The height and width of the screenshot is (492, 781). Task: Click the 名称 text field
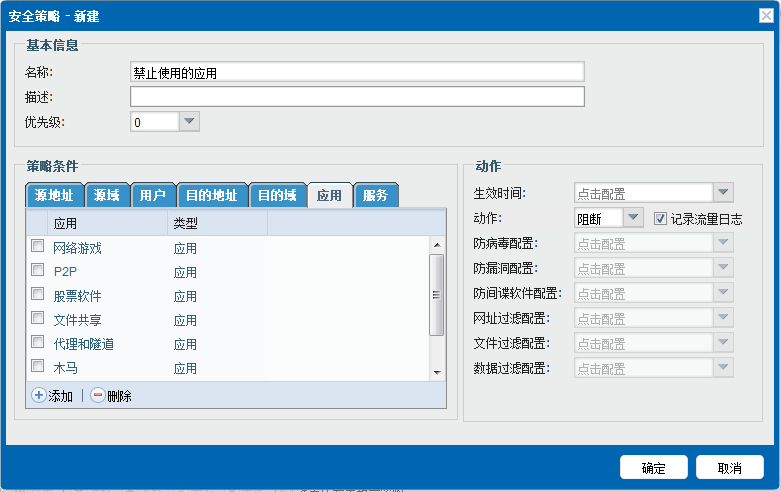tap(357, 72)
